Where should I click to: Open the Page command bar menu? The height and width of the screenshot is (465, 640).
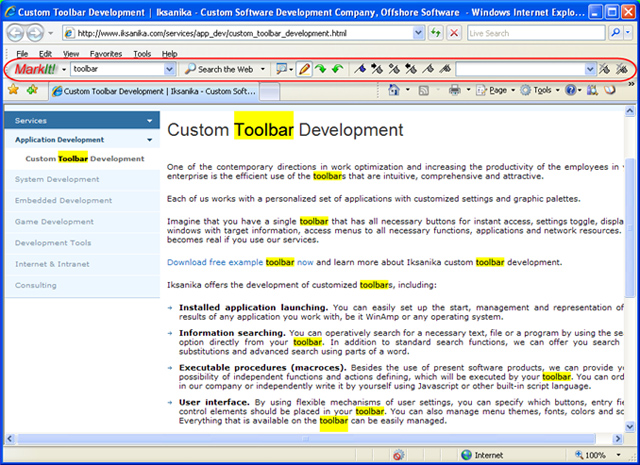[494, 90]
